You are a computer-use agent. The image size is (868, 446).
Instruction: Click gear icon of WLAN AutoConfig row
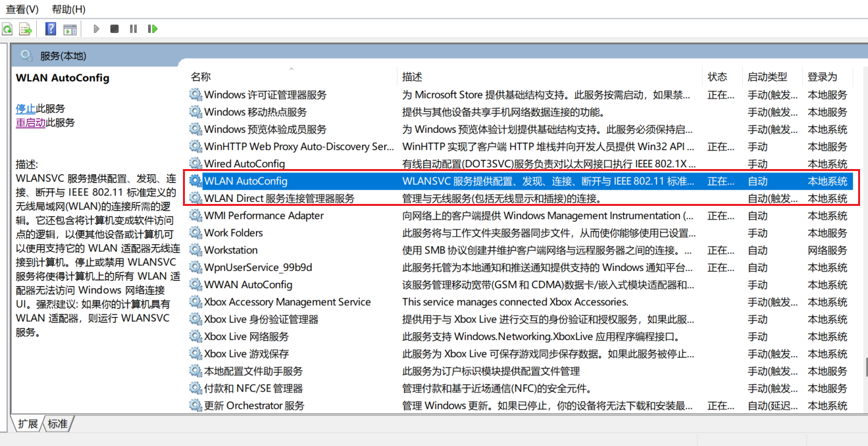(x=195, y=181)
